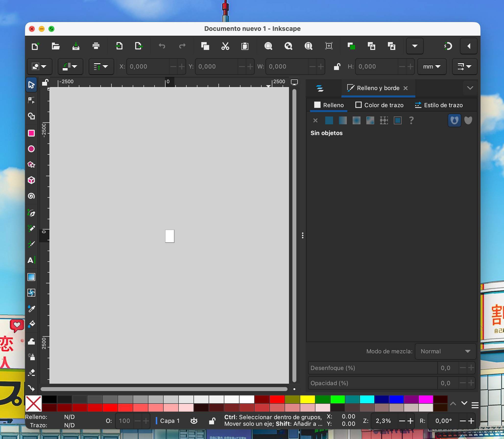Expand the dock panel chevron menu
The width and height of the screenshot is (504, 439).
[x=470, y=88]
